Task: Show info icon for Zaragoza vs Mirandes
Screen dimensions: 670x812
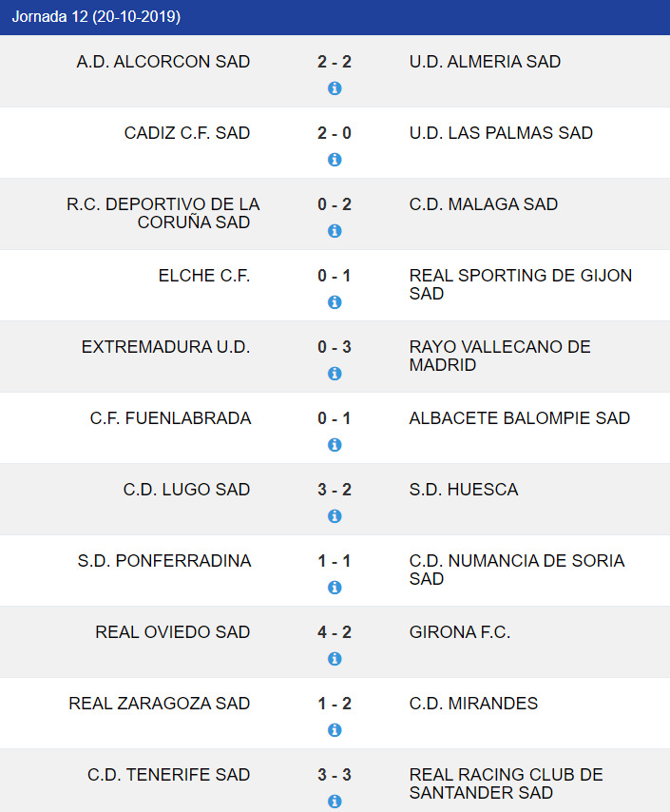Action: [x=335, y=730]
